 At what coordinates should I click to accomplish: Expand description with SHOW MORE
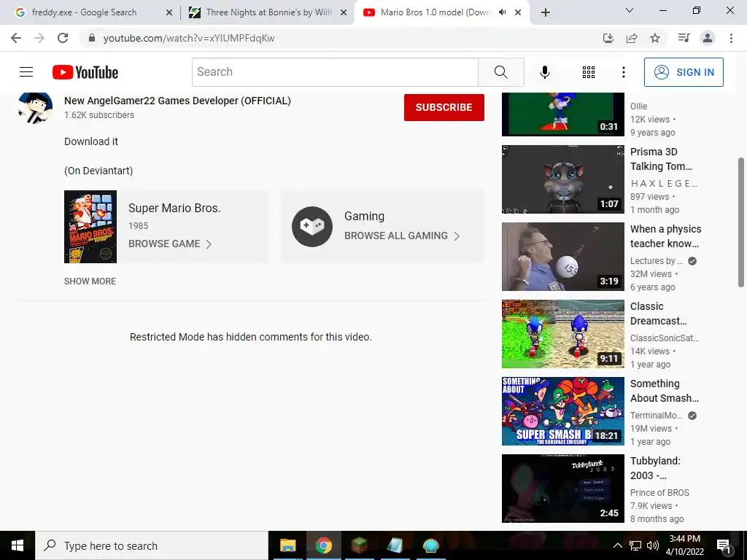90,281
